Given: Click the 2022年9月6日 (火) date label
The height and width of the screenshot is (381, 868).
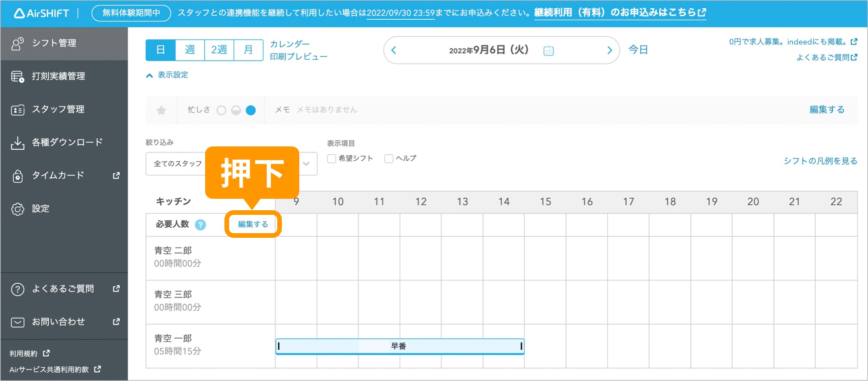Looking at the screenshot, I should click(x=489, y=50).
